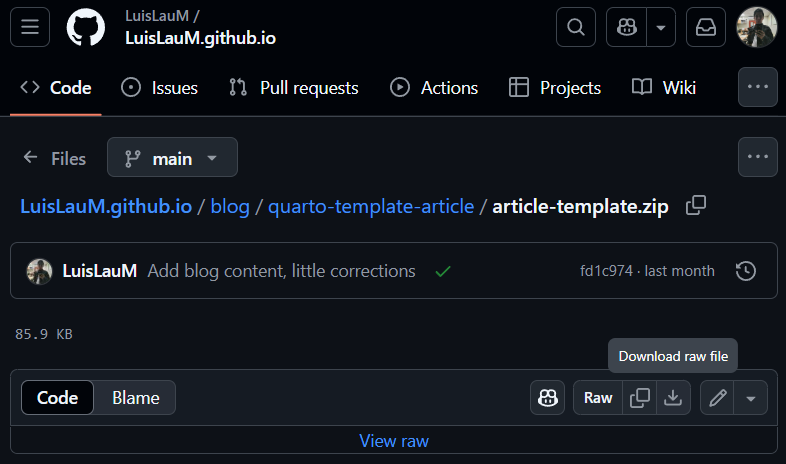Select the Code view toggle

click(x=58, y=398)
